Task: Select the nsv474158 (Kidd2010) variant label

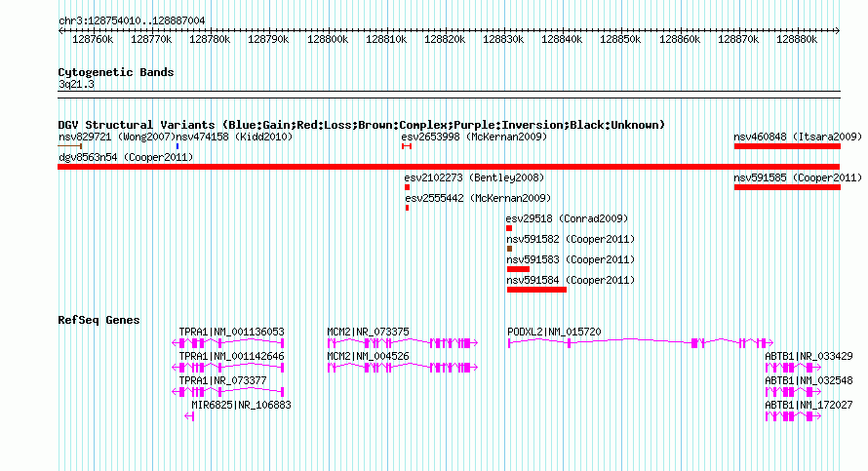Action: 234,137
